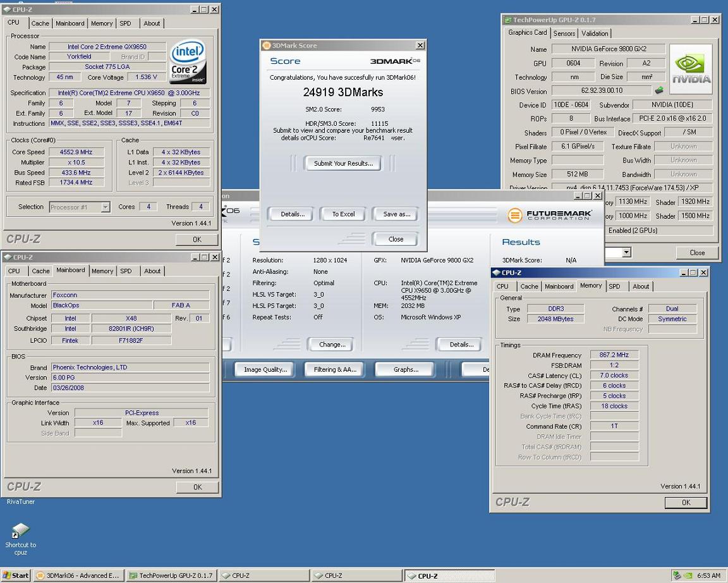Click Details button in 3DMark Score dialog
728x583 pixels.
(293, 214)
